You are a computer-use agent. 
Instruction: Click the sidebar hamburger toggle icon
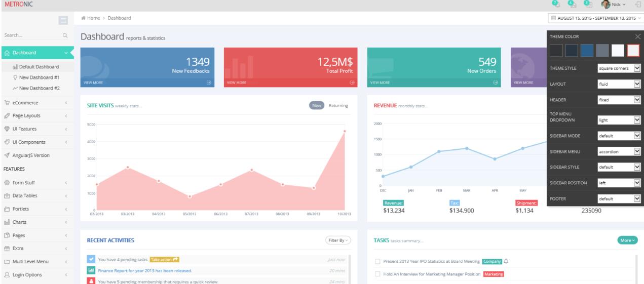tap(63, 20)
